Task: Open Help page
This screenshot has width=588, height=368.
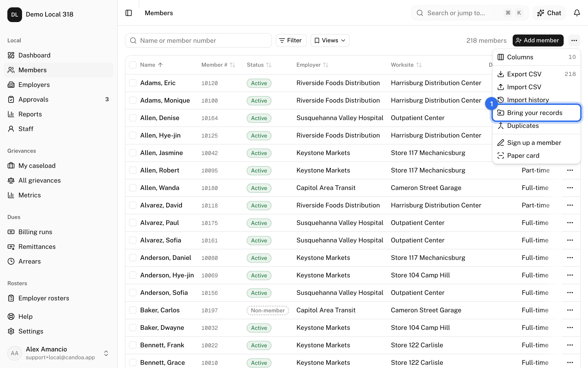Action: pos(58,316)
